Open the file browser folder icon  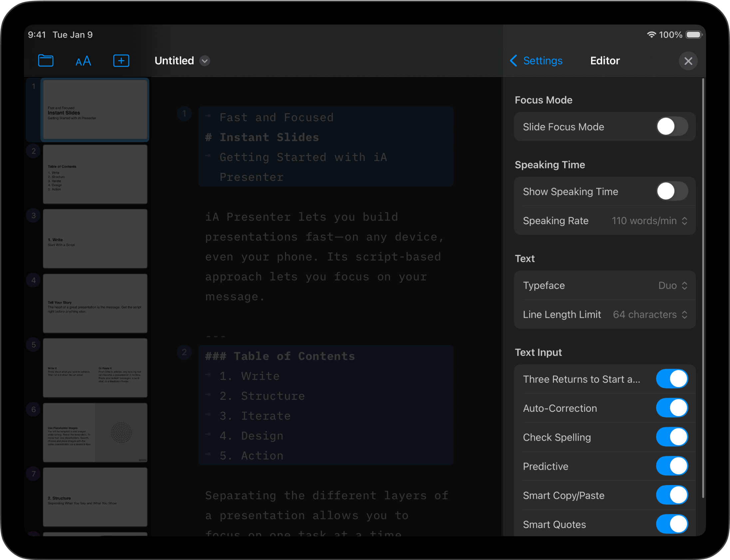point(46,61)
